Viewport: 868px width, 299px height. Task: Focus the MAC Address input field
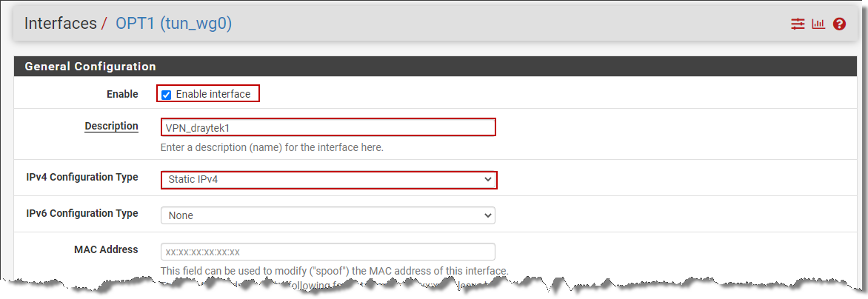coord(328,252)
